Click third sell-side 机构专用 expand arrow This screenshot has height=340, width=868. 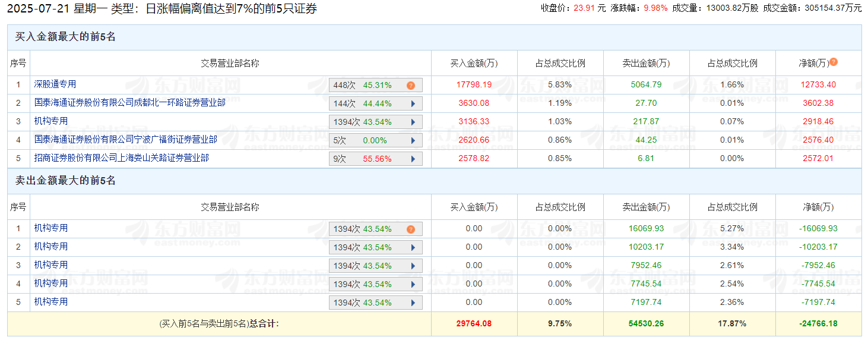pos(413,266)
